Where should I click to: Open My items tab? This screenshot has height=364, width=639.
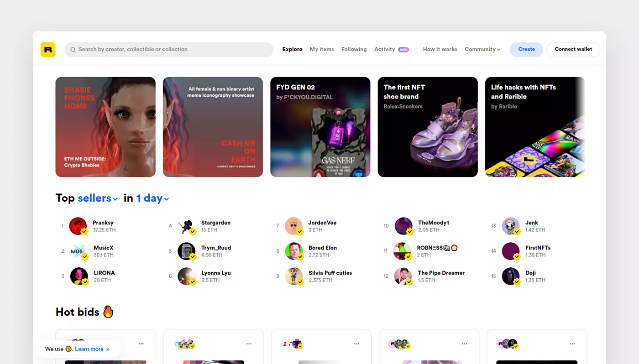(x=322, y=49)
